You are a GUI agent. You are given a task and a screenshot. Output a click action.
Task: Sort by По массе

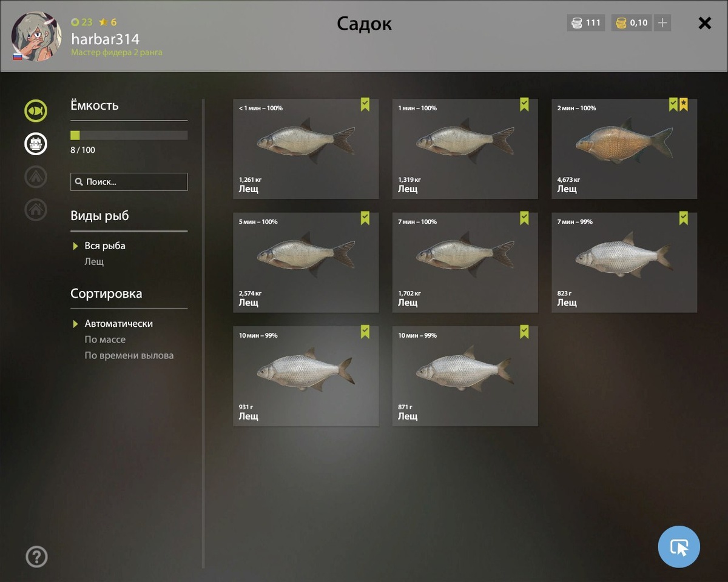pos(105,339)
